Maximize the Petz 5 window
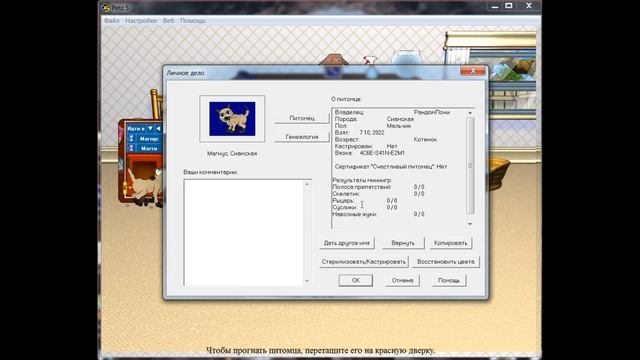Screen dimensions: 640x360 click(509, 6)
